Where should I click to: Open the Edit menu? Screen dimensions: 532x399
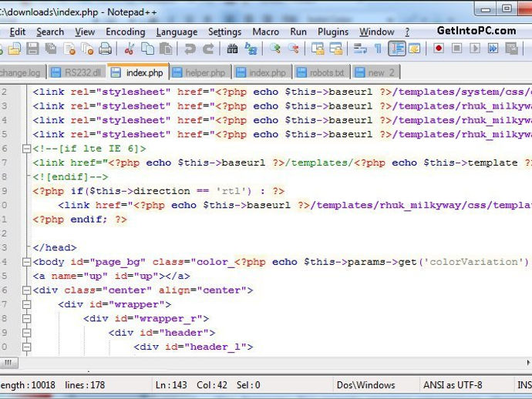(17, 32)
